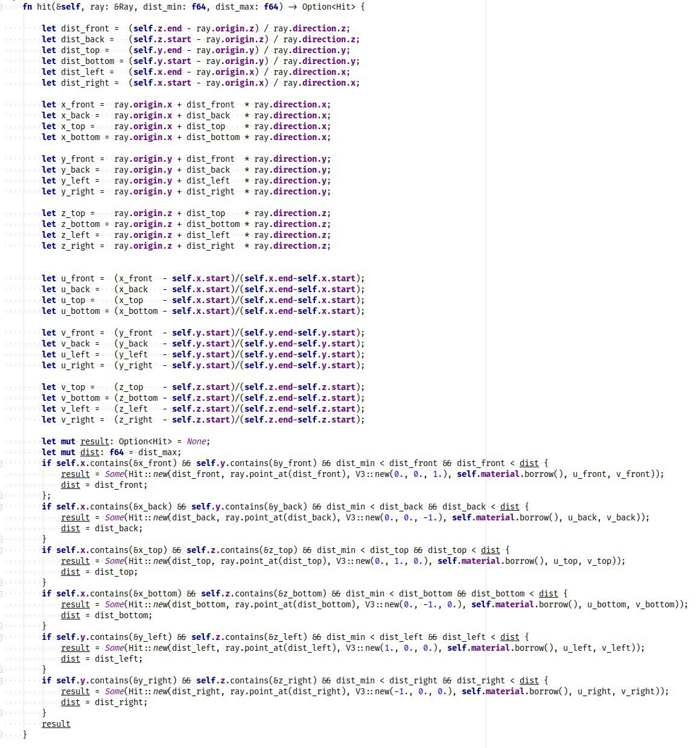Image resolution: width=700 pixels, height=748 pixels.
Task: Click dist_top in its let declaration
Action: [80, 50]
